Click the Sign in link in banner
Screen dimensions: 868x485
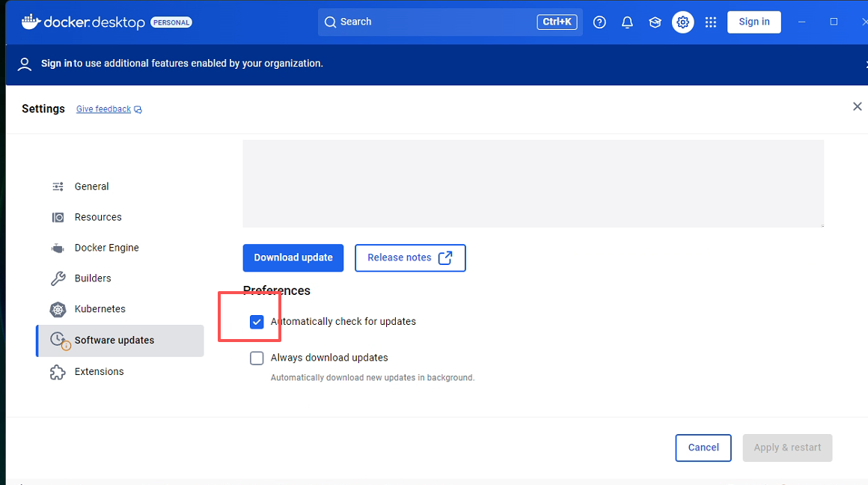[56, 64]
